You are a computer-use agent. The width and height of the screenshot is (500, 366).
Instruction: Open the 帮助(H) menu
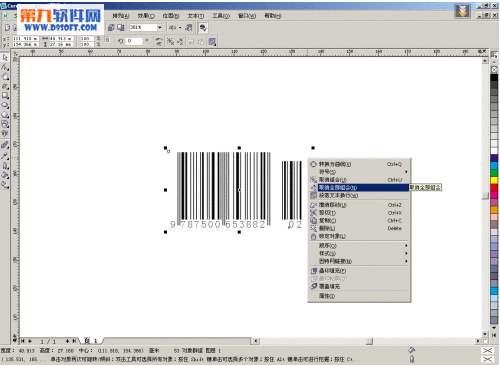pos(273,16)
